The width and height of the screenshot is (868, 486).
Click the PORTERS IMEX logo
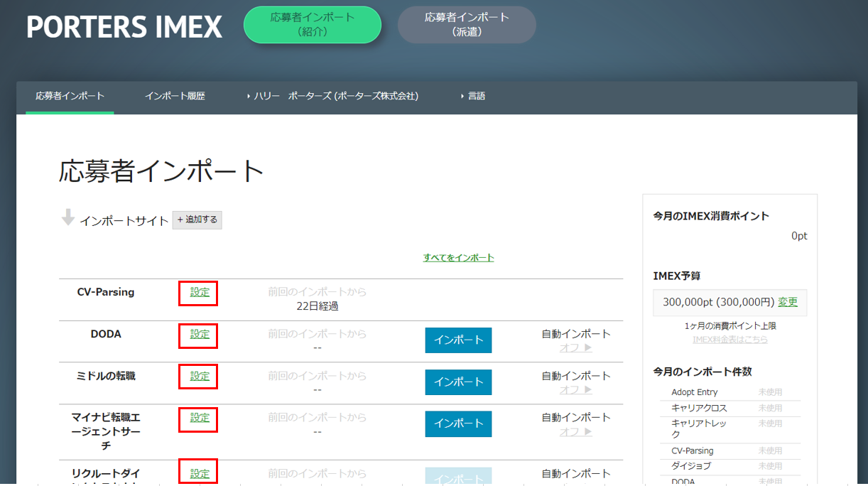click(124, 27)
